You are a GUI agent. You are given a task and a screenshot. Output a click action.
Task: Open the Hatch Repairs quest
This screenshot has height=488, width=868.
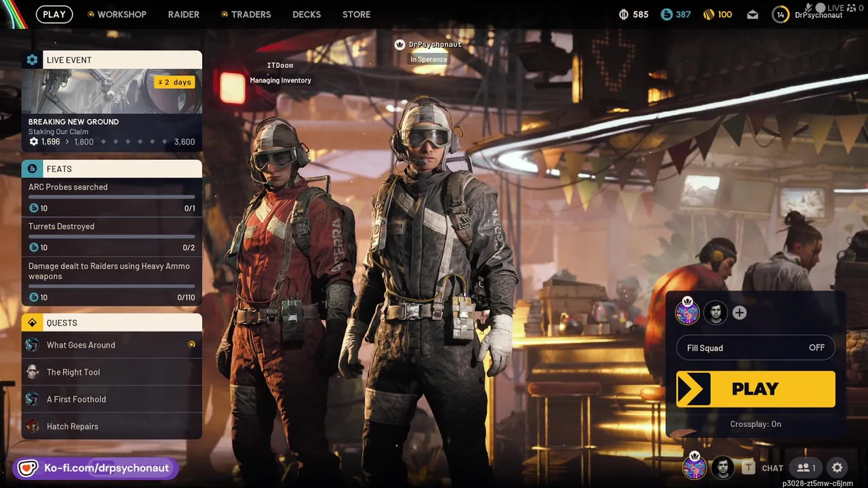click(112, 426)
